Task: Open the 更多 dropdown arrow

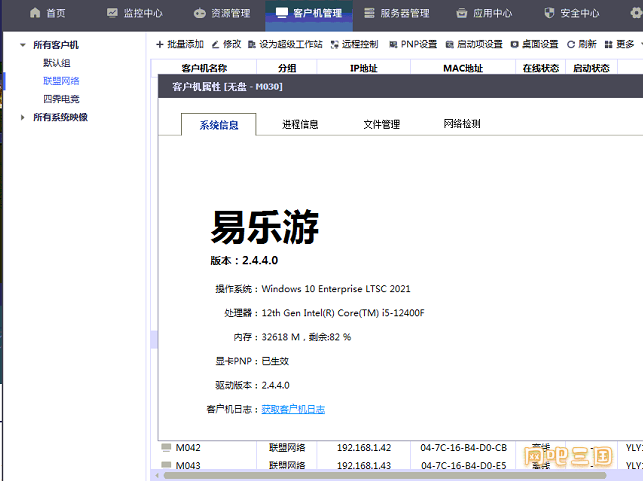Action: point(641,43)
